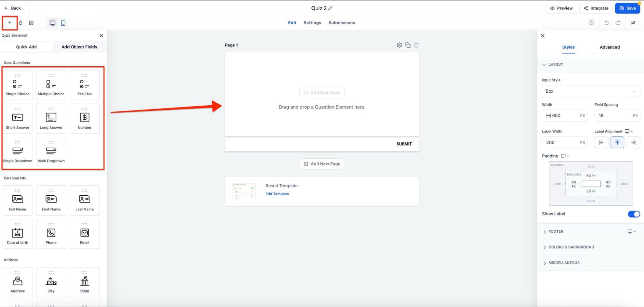Delete Page 1 with trash icon
The height and width of the screenshot is (307, 644).
click(416, 45)
